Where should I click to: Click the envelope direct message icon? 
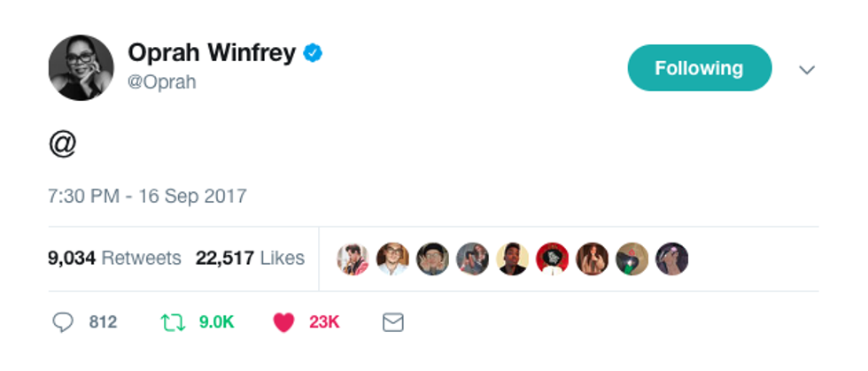pos(392,322)
